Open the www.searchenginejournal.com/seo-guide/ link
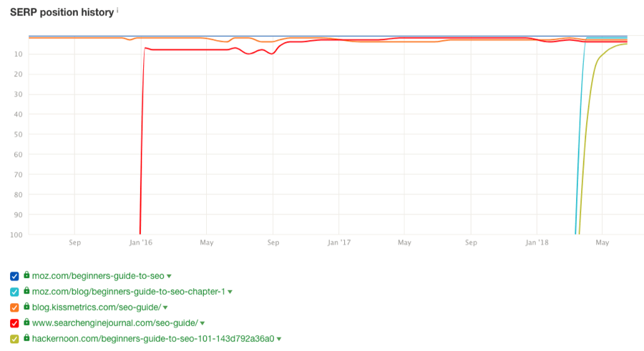Screen dimensions: 644x351 (115, 322)
